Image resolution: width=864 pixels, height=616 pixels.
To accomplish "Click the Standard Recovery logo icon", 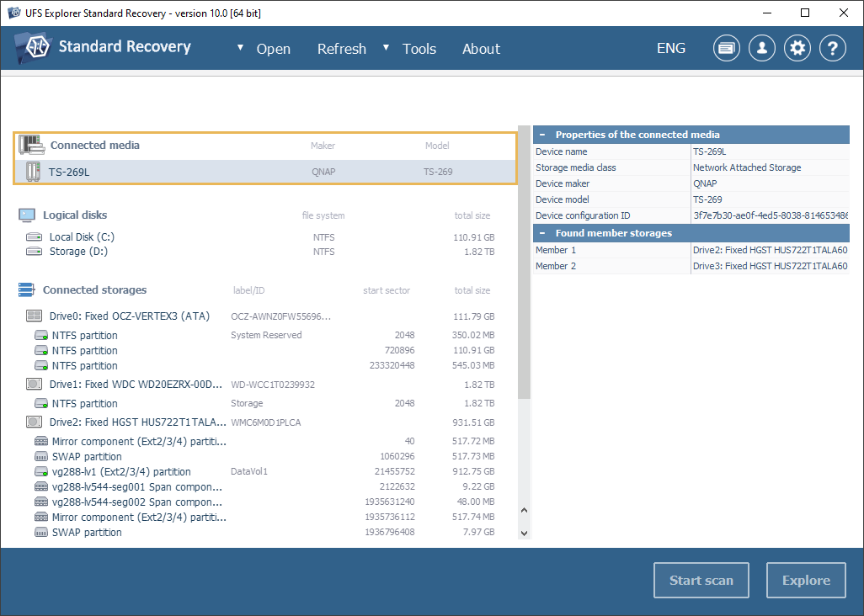I will tap(33, 47).
